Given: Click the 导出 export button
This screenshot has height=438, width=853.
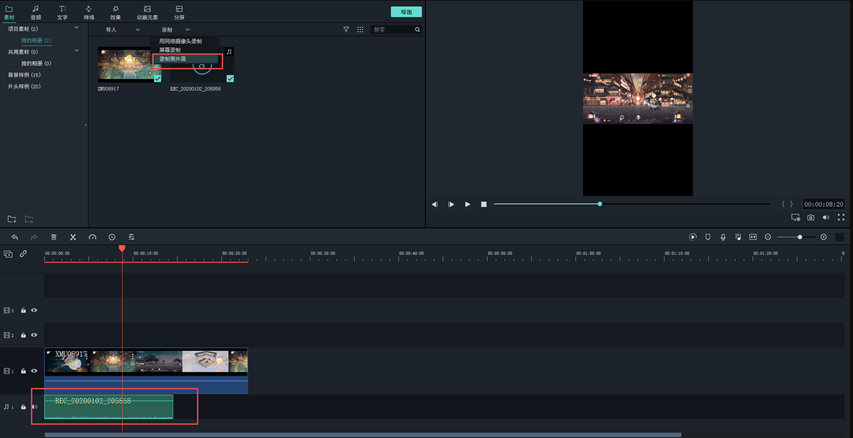Looking at the screenshot, I should tap(406, 12).
